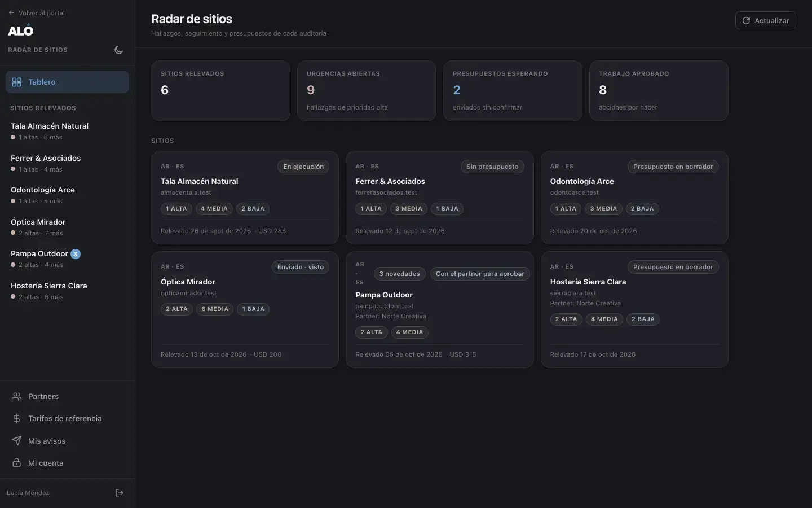The image size is (812, 508).
Task: Select Óptica Mirador in sidebar
Action: [67, 227]
